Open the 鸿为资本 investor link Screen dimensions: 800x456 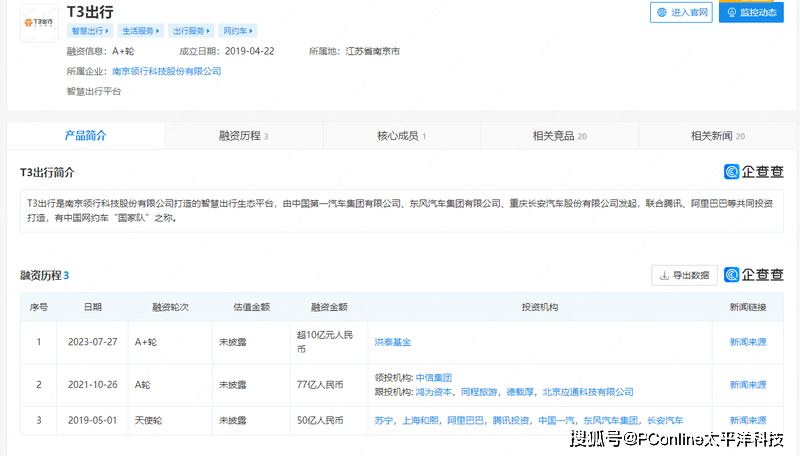434,392
